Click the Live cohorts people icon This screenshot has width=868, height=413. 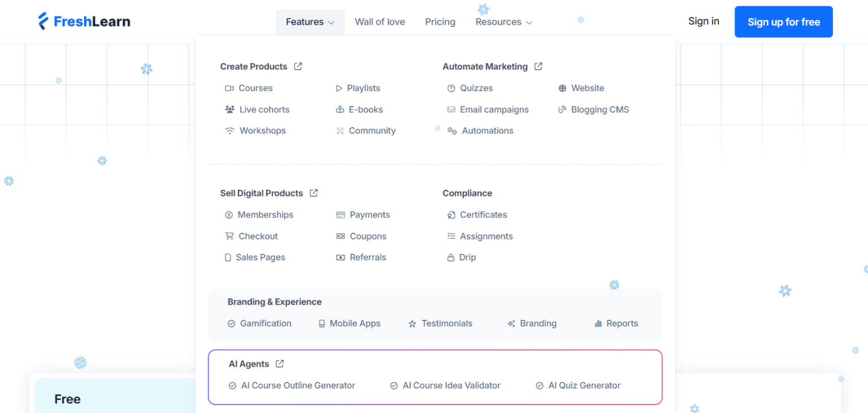pos(229,109)
